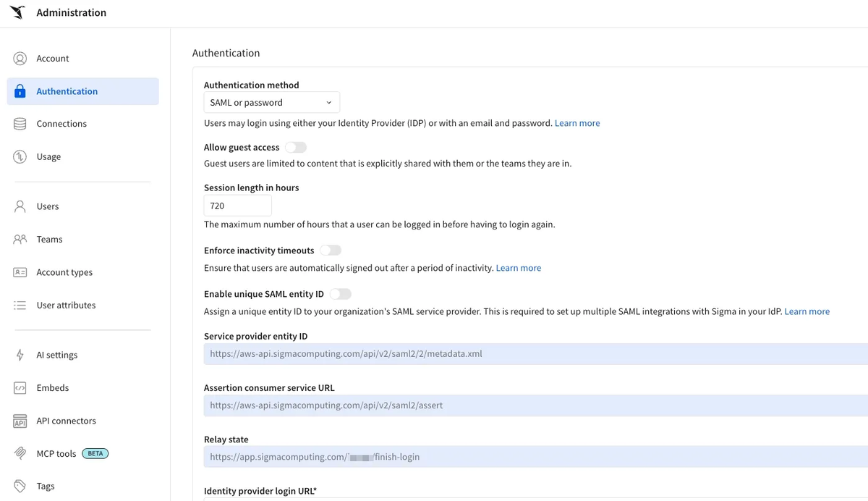The image size is (868, 501).
Task: Click the Tags icon
Action: (20, 487)
